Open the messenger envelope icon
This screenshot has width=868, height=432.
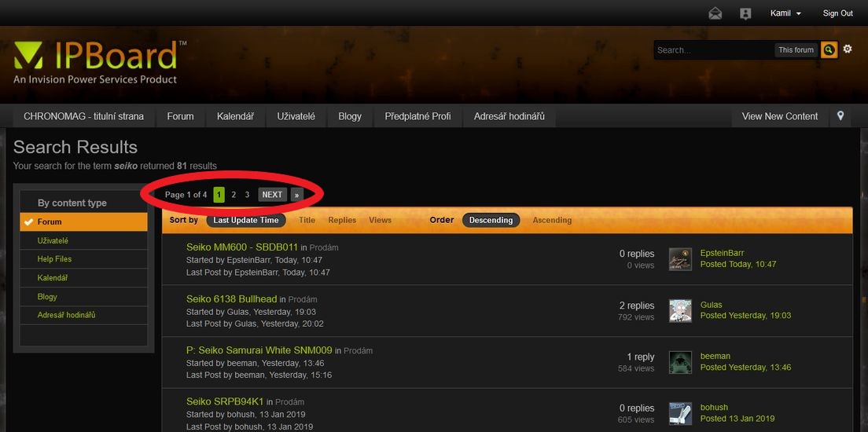coord(715,13)
